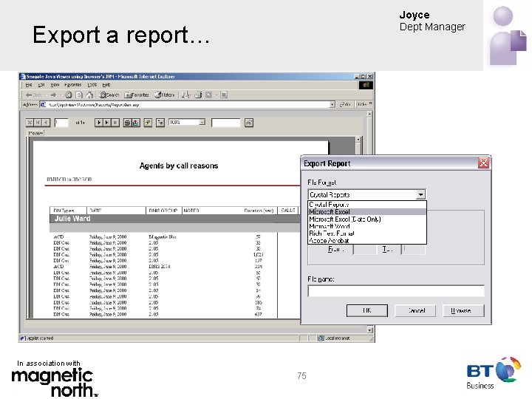Select the Preview tab
Viewport: 532px width, 399px height.
[35, 133]
